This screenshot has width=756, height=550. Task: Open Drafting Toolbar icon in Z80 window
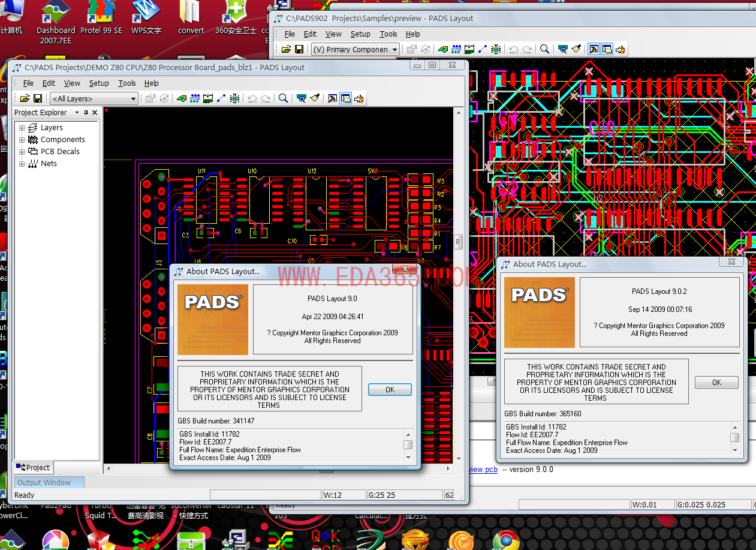point(180,98)
